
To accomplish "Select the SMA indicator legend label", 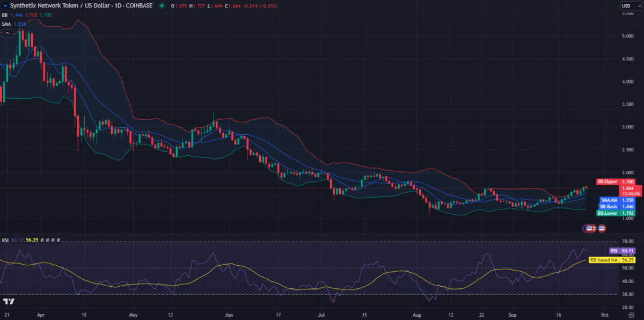I will point(6,24).
